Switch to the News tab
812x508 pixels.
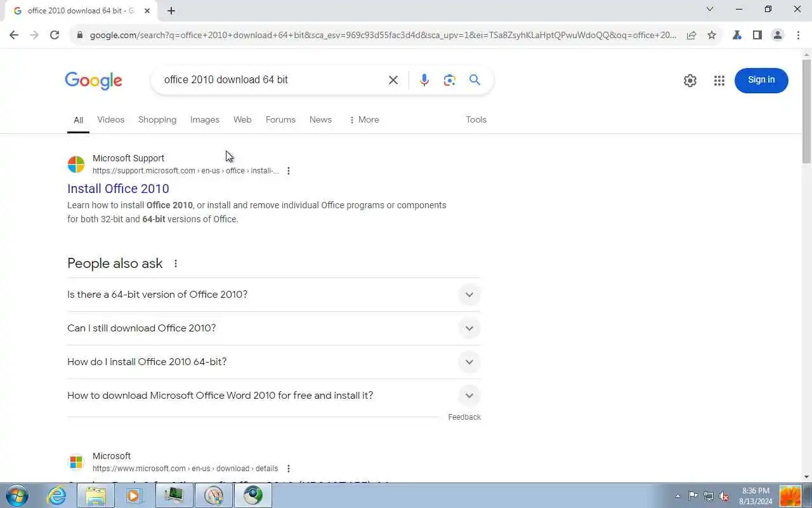point(320,119)
